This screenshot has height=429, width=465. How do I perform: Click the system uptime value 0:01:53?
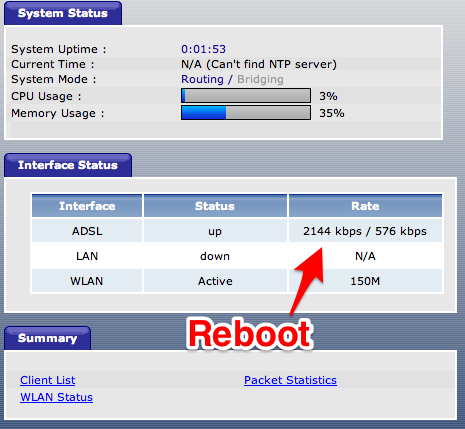tap(203, 49)
